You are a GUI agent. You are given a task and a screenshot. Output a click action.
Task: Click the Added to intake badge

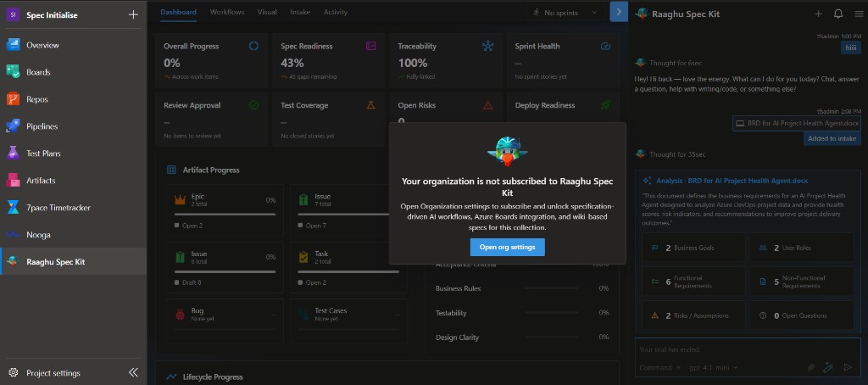click(x=832, y=138)
